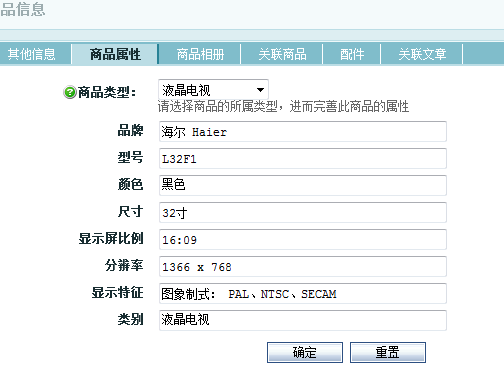The image size is (504, 368).
Task: Focus the 显示屏比例 field with 16:09
Action: coord(303,240)
